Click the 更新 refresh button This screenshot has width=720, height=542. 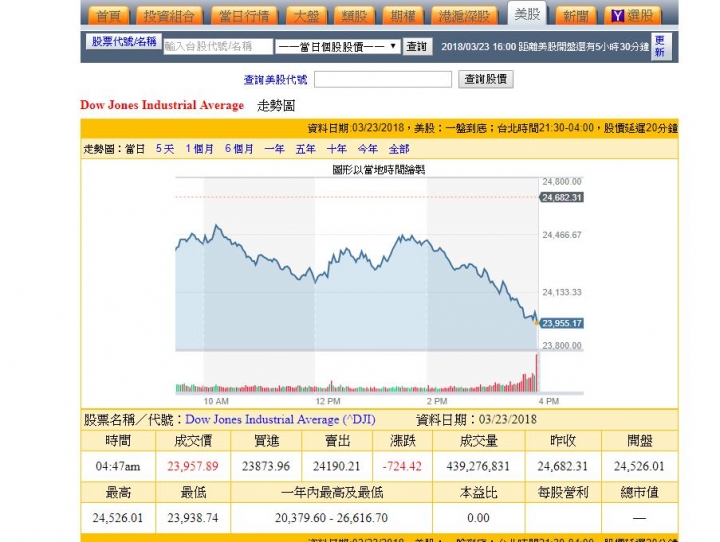pos(661,46)
